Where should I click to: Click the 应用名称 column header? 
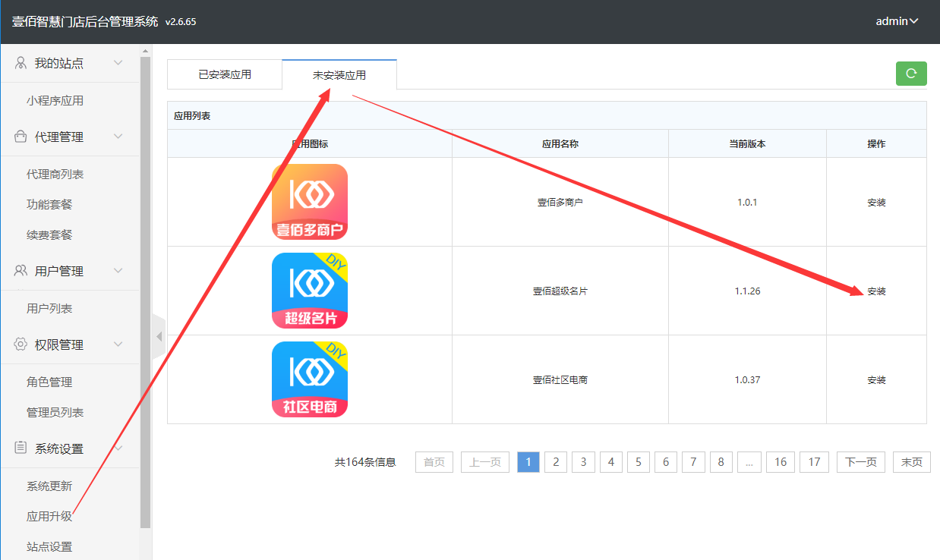pos(560,143)
